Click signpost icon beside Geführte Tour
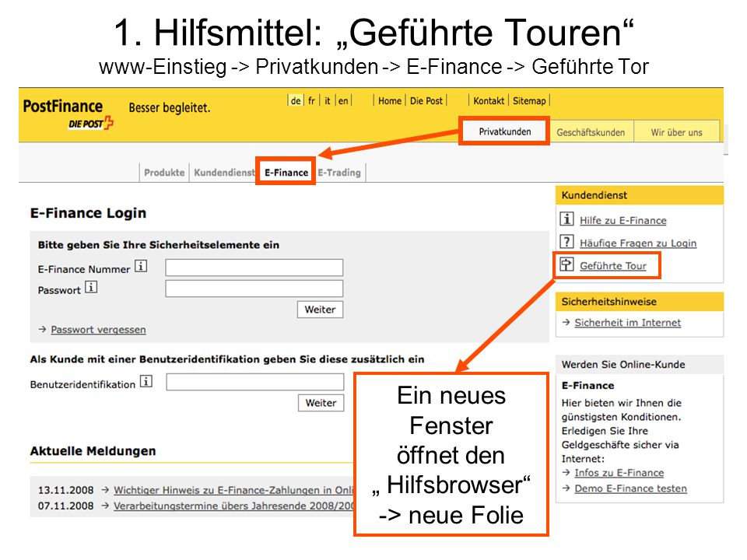Viewport: 747px width, 560px height. pyautogui.click(x=566, y=264)
